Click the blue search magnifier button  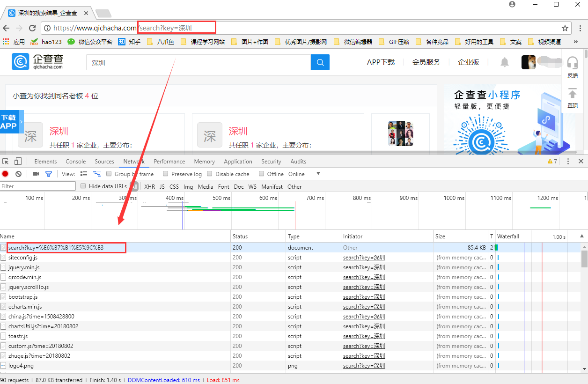[x=320, y=62]
